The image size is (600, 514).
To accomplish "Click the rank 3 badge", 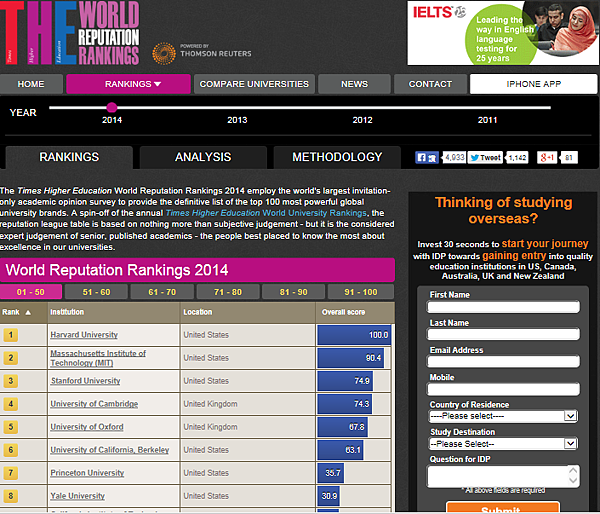I will (11, 381).
